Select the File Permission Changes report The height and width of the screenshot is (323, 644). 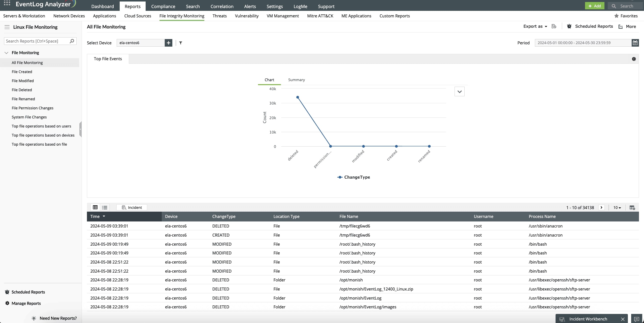33,108
